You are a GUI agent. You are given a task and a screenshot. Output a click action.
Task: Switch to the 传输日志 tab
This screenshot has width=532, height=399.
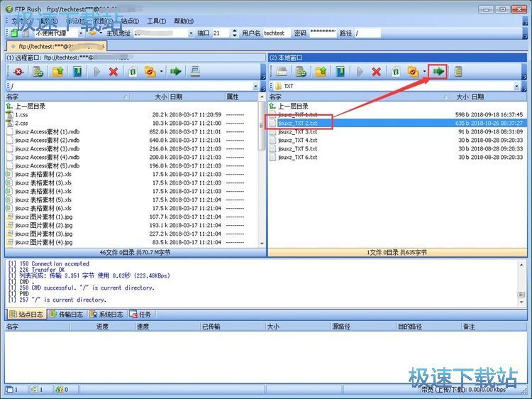pos(67,315)
